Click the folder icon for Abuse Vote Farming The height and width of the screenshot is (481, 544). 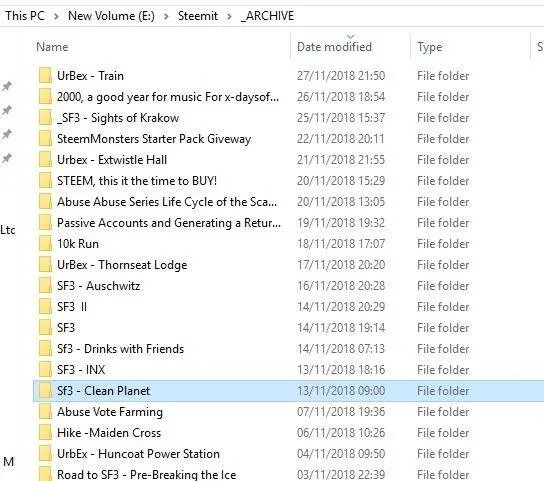click(45, 412)
